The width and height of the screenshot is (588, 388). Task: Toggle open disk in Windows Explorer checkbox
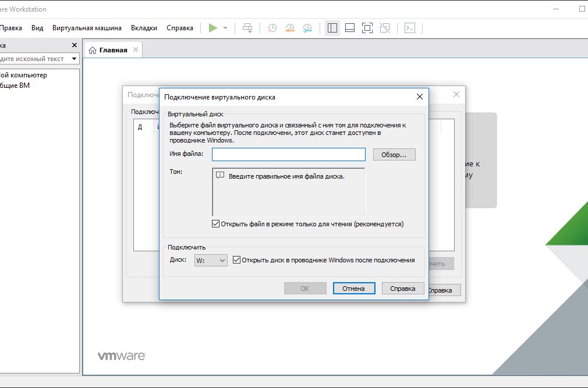(236, 260)
